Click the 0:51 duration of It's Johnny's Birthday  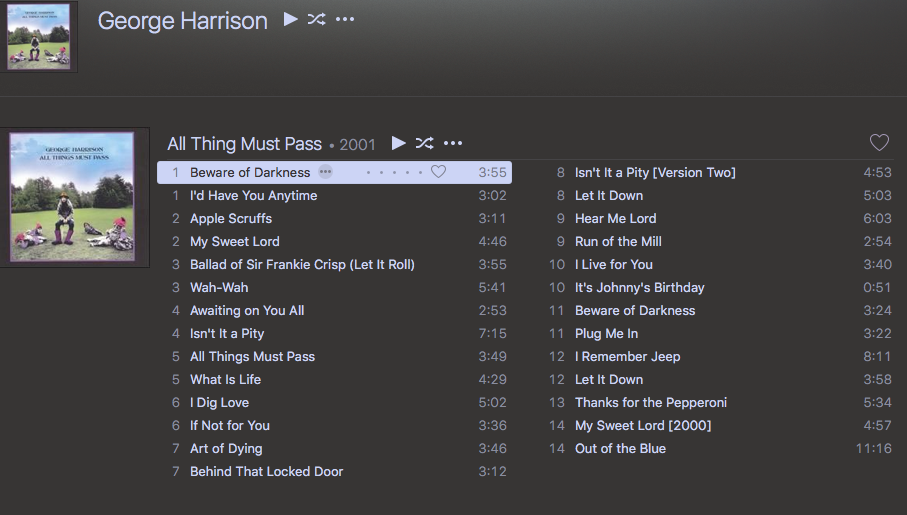point(877,288)
